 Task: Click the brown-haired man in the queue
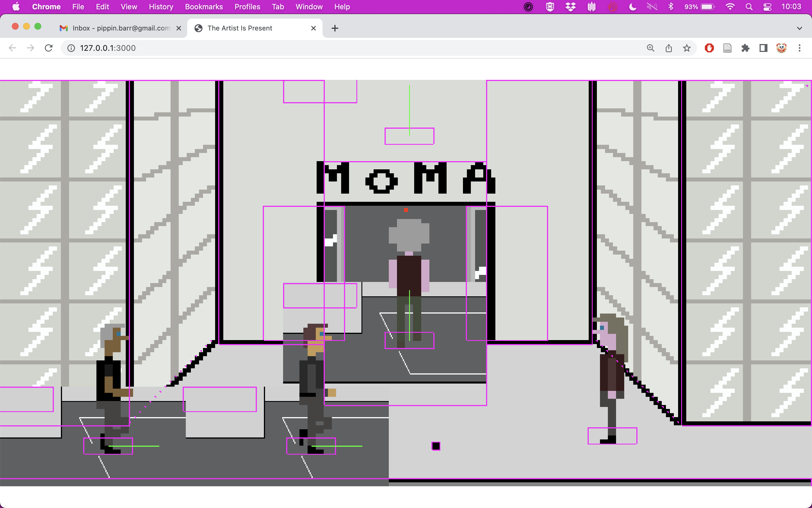pos(317,388)
